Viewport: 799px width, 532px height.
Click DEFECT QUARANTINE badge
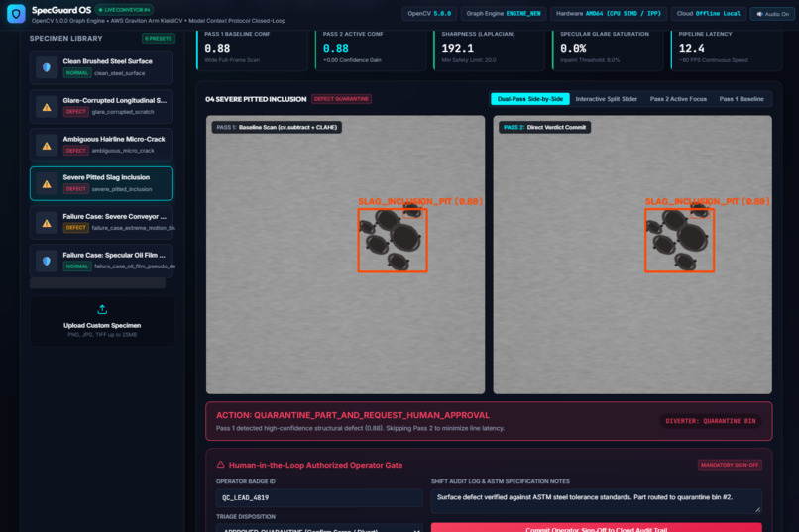pos(341,99)
